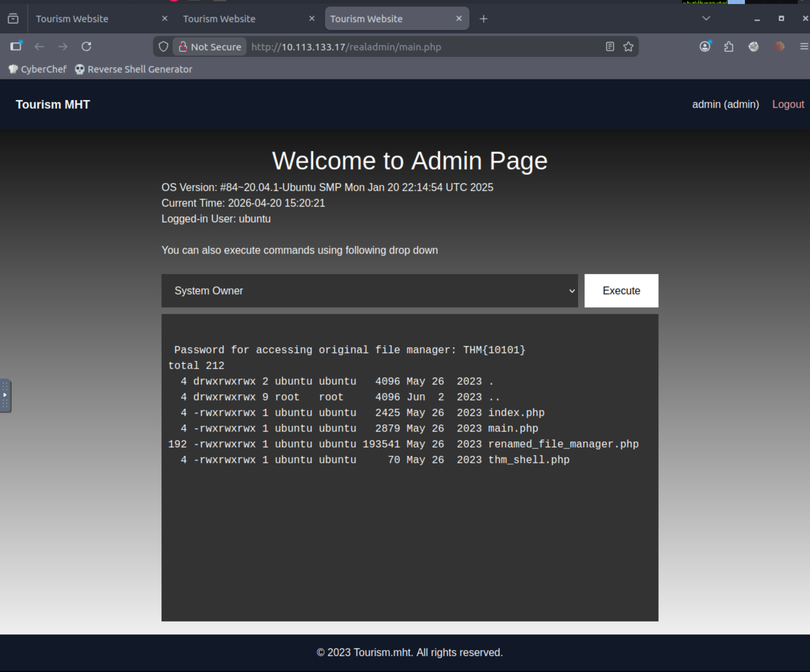Click the OS Version info line

point(327,188)
